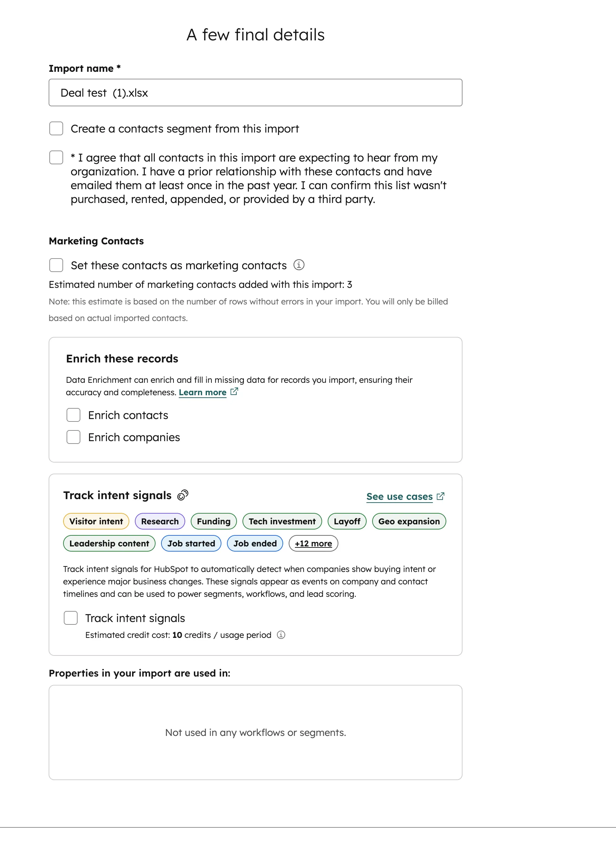Click the Geo expansion signal tag
This screenshot has height=845, width=616.
point(409,521)
